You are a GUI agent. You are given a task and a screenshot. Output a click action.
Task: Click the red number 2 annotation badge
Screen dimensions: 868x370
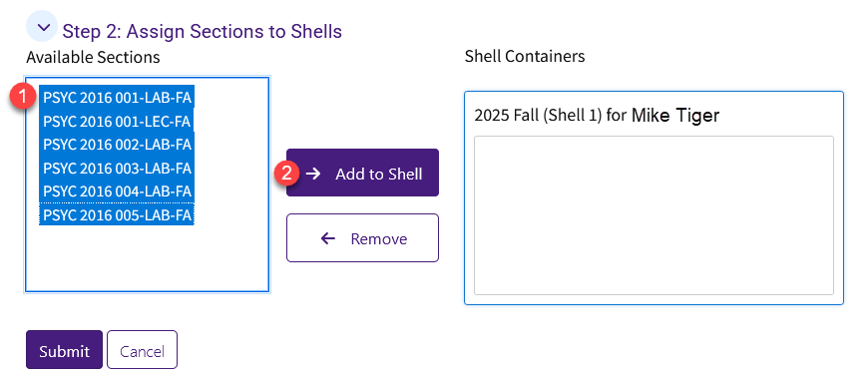coord(286,173)
